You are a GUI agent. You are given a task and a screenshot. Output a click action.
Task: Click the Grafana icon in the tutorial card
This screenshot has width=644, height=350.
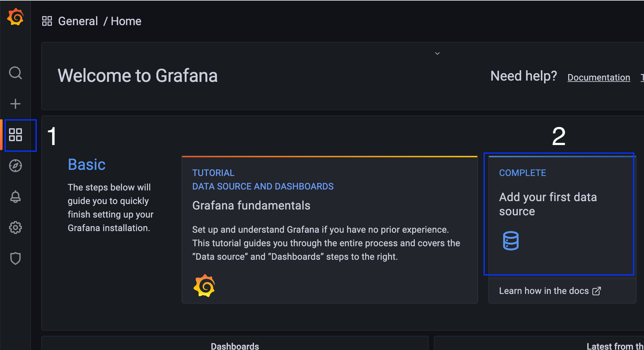point(204,286)
